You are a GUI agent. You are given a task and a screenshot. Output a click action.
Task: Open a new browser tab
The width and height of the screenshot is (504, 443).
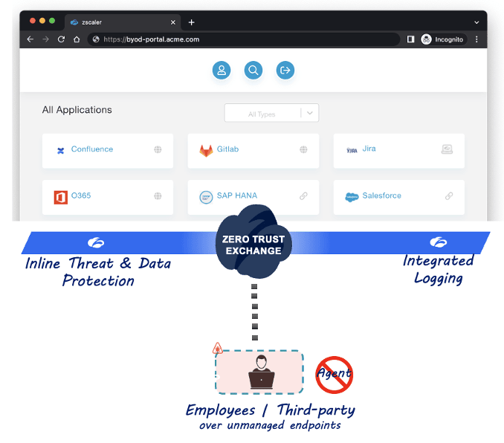coord(191,22)
